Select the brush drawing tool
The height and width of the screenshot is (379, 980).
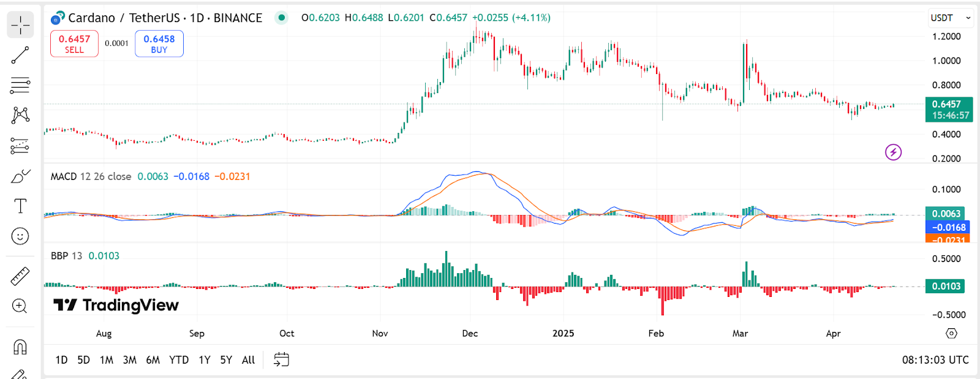(x=20, y=176)
